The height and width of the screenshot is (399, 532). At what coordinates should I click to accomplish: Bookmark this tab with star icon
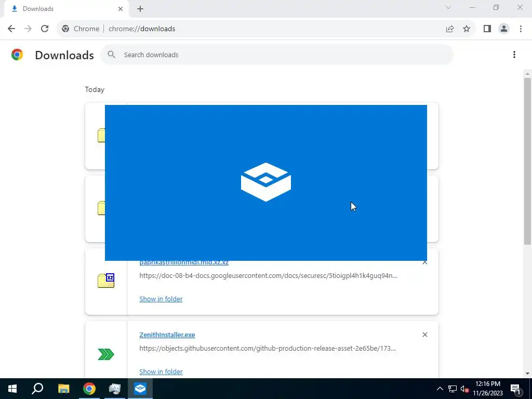tap(467, 29)
